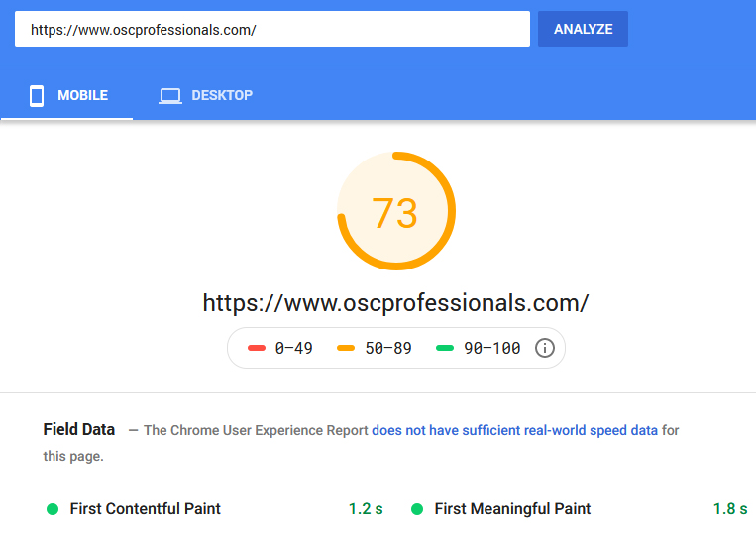Switch to the DESKTOP tab

(205, 95)
